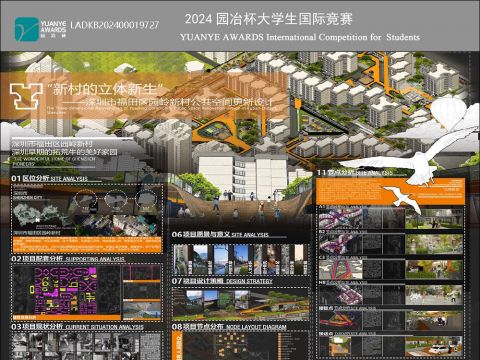This screenshot has height=360, width=480.
Task: Click the white outlined T-shaped emblem beside the title
Action: (26, 96)
